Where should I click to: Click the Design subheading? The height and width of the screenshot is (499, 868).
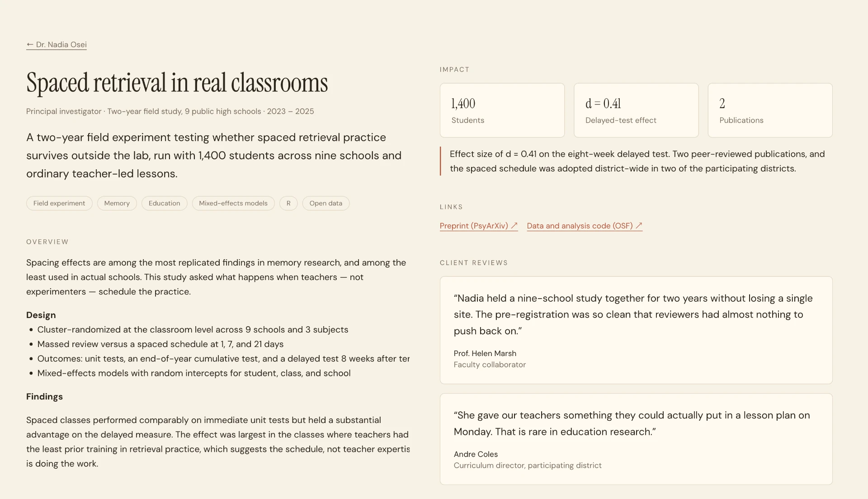[41, 315]
